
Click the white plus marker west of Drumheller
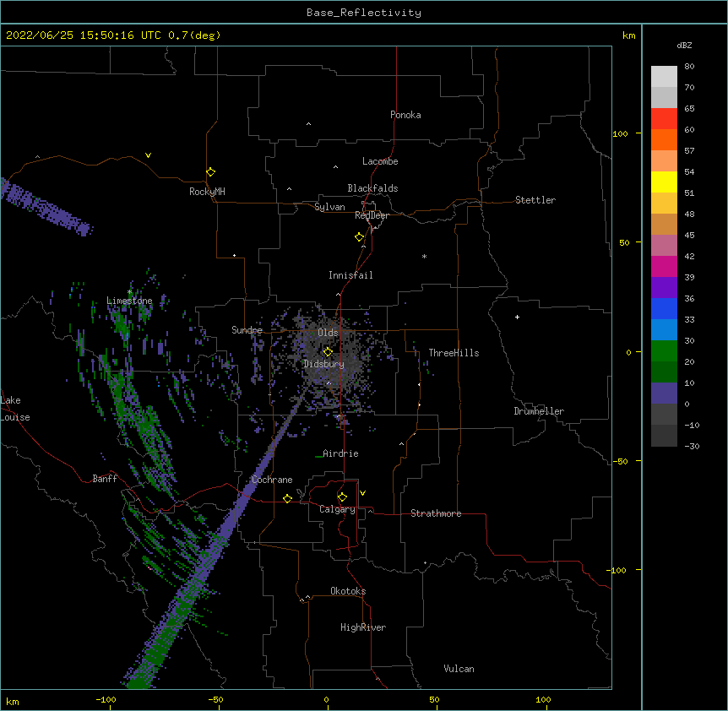[x=517, y=317]
